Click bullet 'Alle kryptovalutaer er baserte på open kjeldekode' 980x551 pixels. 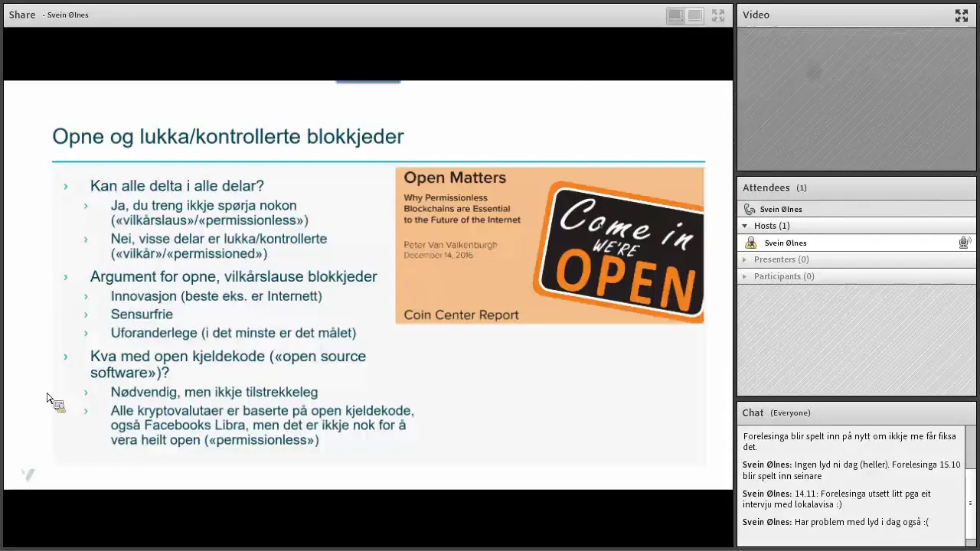[263, 425]
